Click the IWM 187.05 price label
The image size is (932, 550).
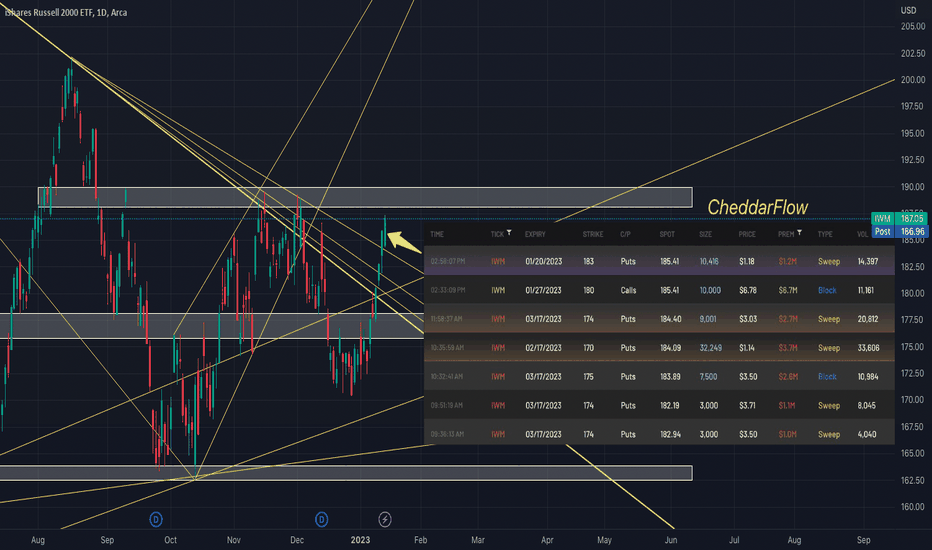pos(899,218)
